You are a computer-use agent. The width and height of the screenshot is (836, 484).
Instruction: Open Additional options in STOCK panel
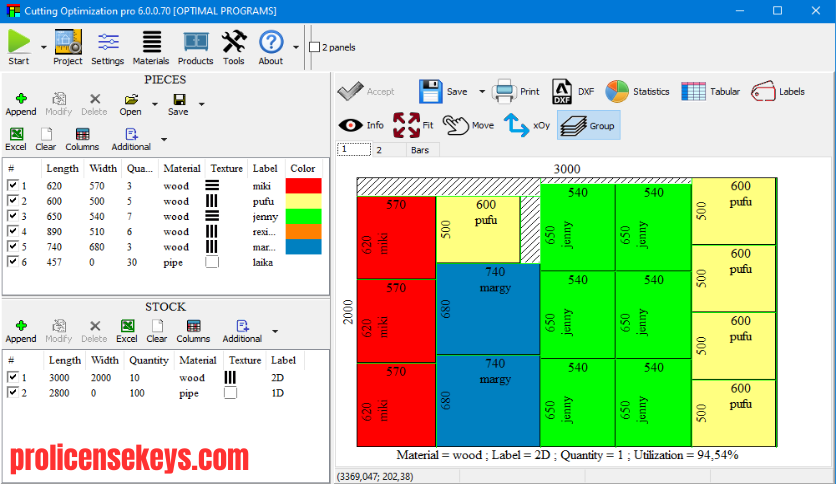tap(242, 332)
